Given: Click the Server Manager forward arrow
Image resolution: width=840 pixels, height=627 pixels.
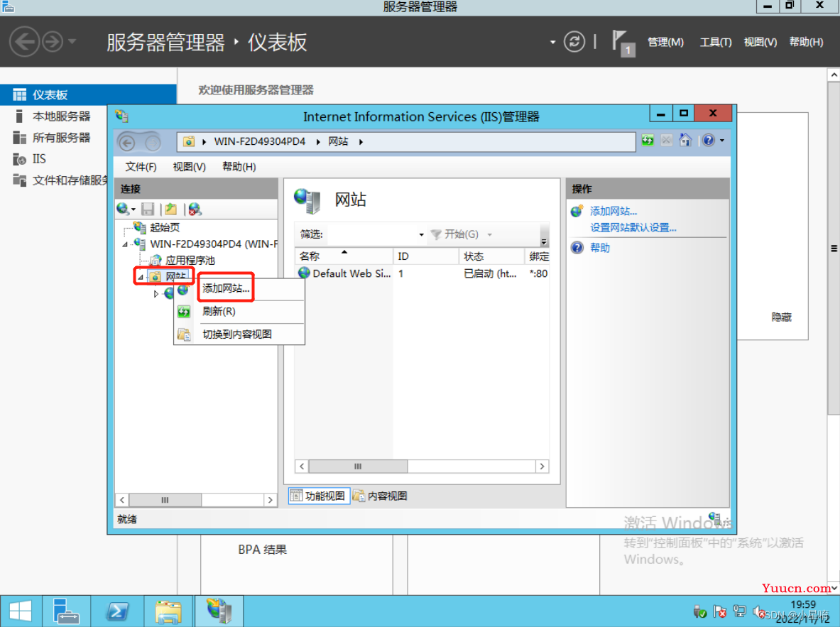Looking at the screenshot, I should point(52,42).
